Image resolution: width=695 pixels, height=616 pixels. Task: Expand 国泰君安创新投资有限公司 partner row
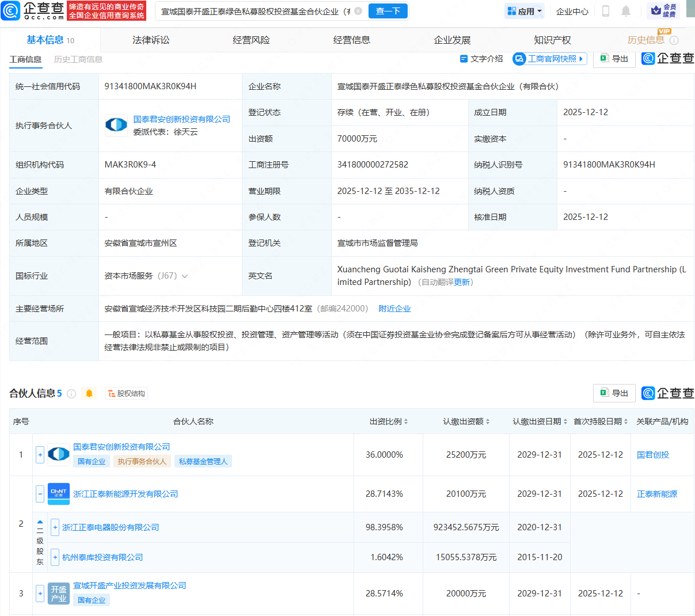[40, 454]
